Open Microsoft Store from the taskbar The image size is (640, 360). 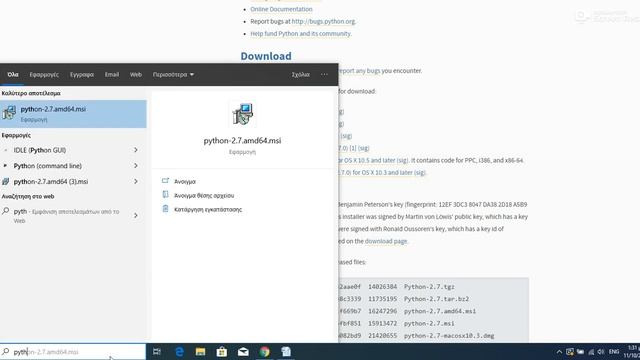click(222, 351)
